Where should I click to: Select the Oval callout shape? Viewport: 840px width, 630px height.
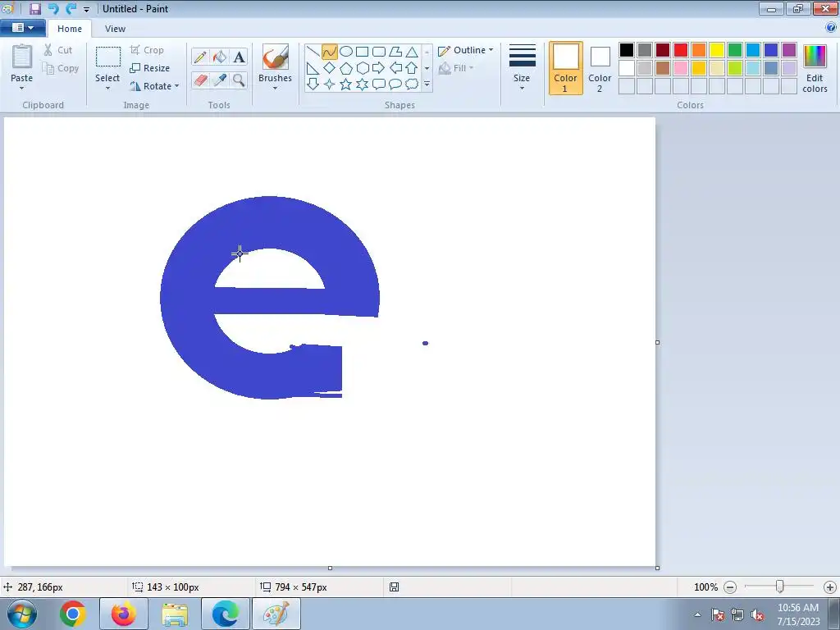click(x=395, y=84)
